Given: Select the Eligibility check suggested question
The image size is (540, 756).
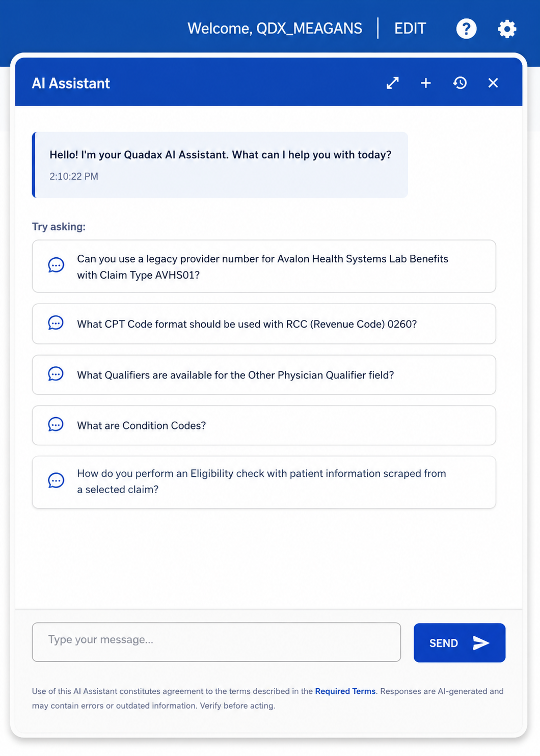Looking at the screenshot, I should [264, 482].
